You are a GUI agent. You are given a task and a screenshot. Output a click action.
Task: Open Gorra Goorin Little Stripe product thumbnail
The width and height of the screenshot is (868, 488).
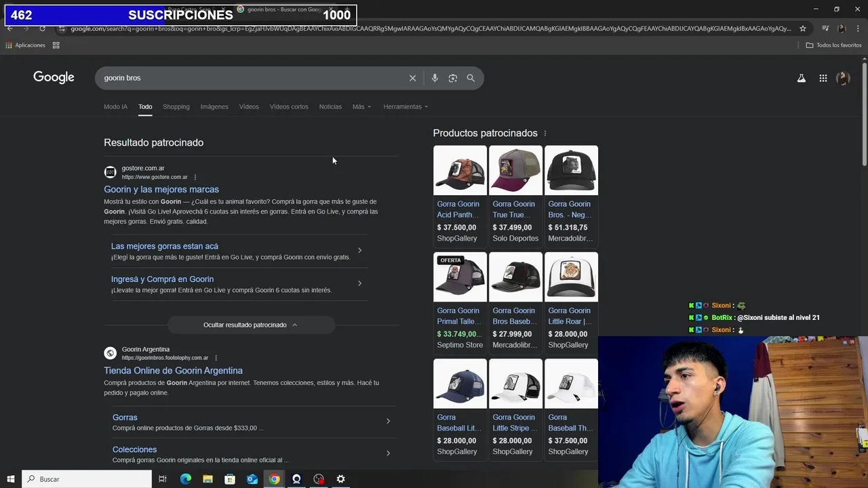[515, 384]
